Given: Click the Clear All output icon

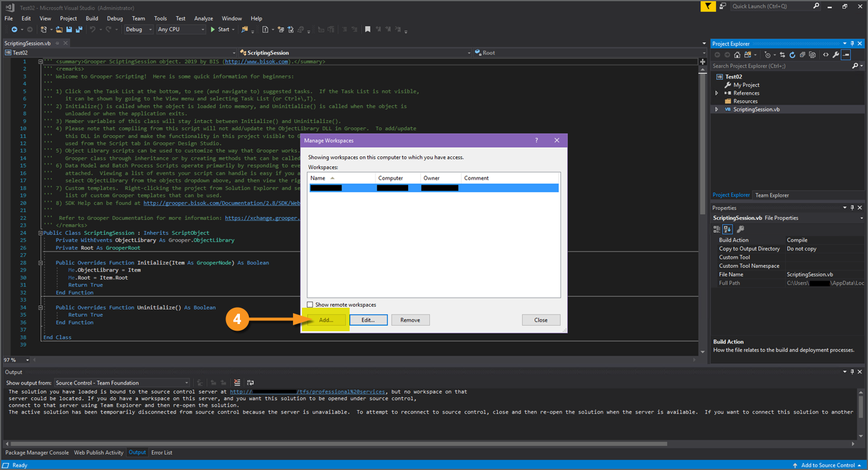Looking at the screenshot, I should point(237,383).
